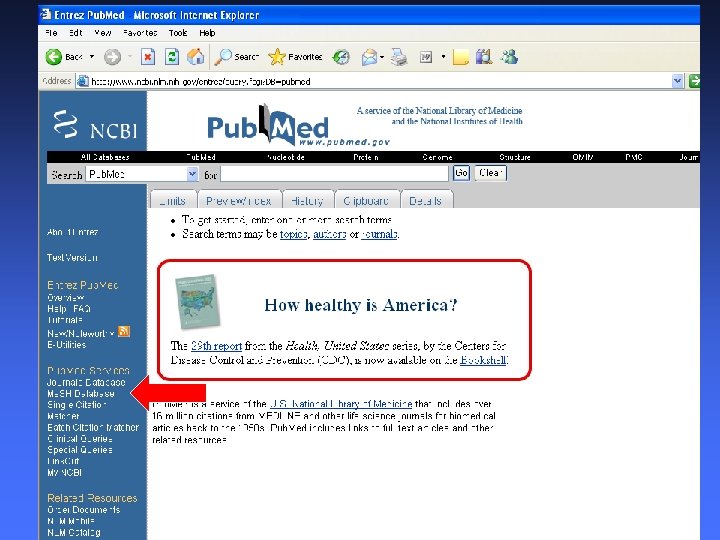
Task: Open the Search magnifier toolbar button
Action: [x=237, y=57]
